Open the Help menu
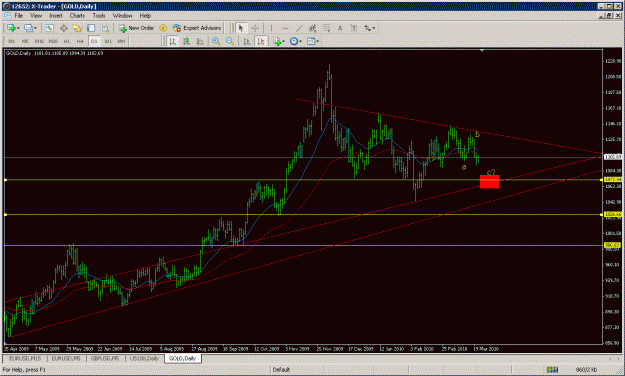Image resolution: width=625 pixels, height=376 pixels. [145, 16]
